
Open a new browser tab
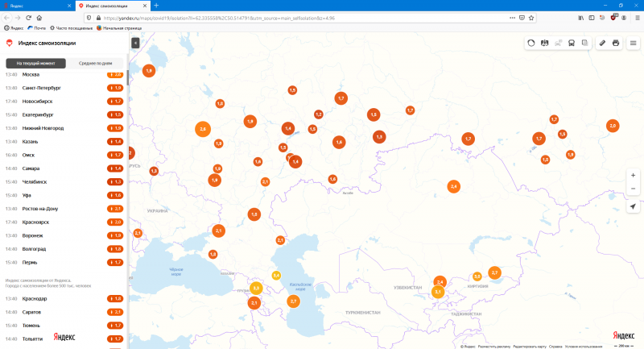[156, 6]
